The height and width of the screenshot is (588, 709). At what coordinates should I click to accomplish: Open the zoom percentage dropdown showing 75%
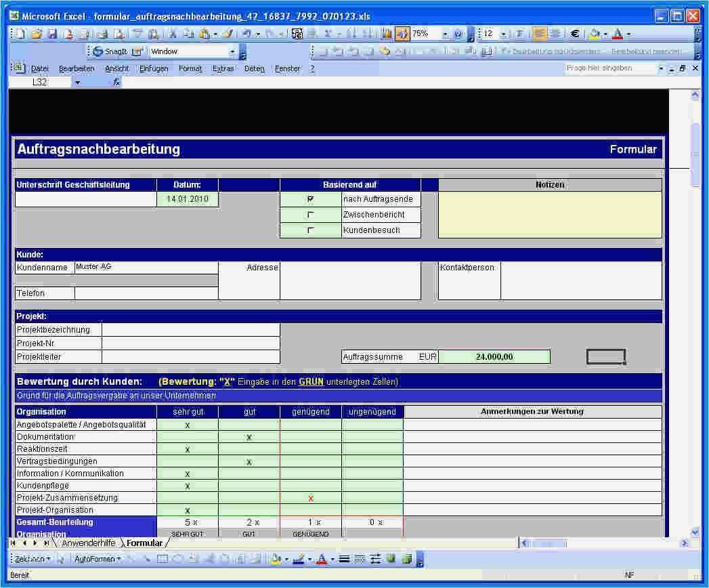click(x=445, y=34)
